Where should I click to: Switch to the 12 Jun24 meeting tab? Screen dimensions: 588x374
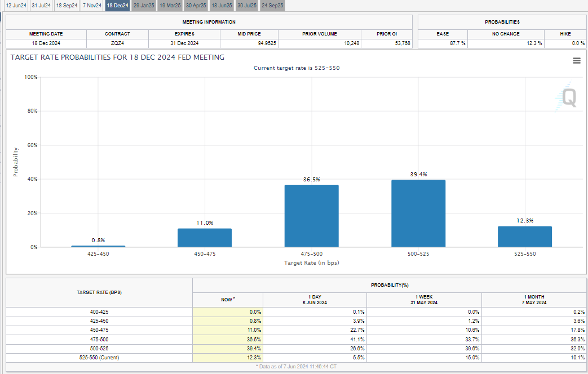[16, 6]
